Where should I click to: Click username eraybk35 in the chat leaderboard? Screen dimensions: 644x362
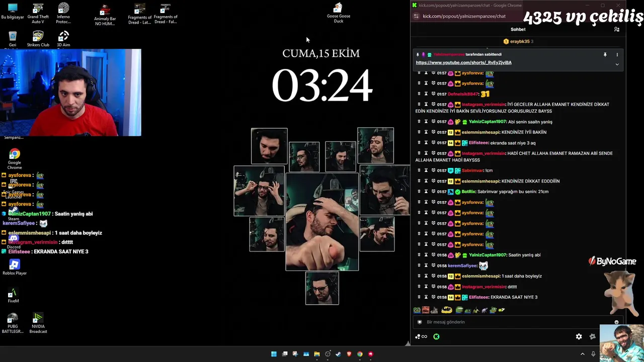(x=520, y=42)
